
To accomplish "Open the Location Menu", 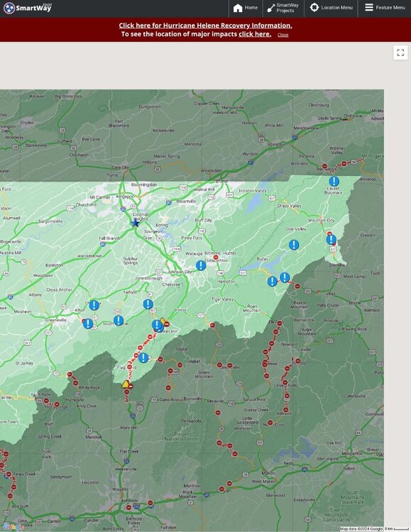I will coord(331,8).
